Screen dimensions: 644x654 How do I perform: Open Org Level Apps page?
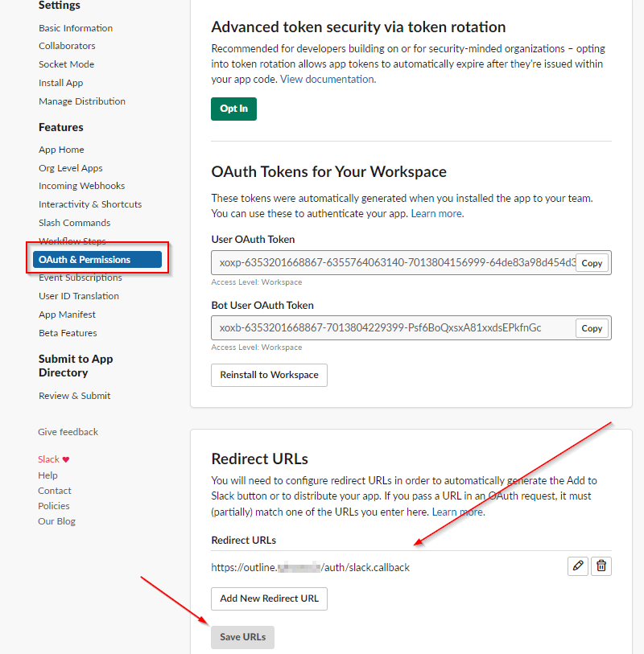point(71,167)
